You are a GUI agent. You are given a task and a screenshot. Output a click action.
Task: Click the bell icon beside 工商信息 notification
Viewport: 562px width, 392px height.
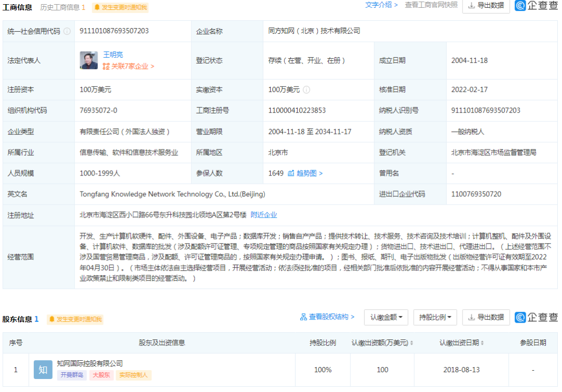(97, 7)
